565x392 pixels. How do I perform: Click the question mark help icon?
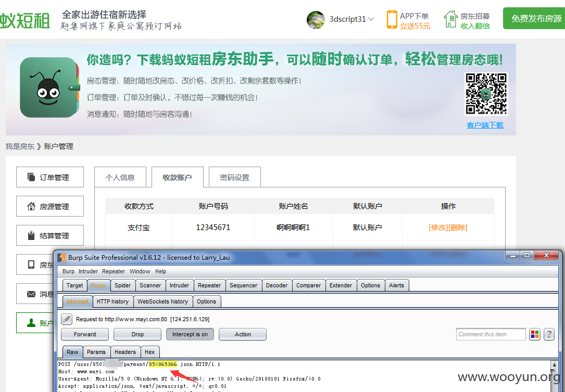[549, 334]
